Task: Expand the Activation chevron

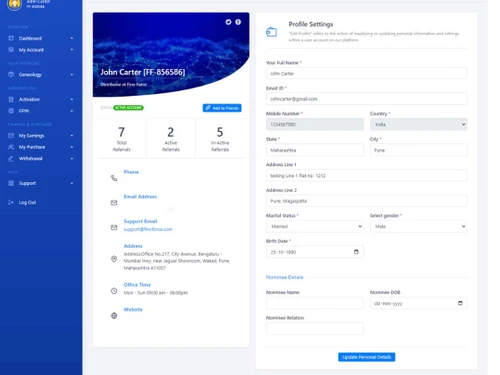Action: [72, 99]
